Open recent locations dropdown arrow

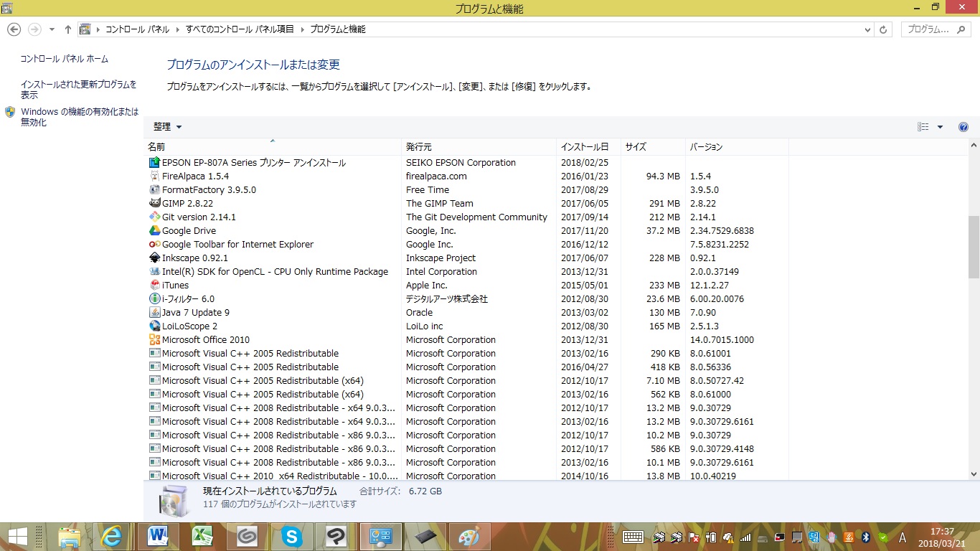(x=52, y=29)
